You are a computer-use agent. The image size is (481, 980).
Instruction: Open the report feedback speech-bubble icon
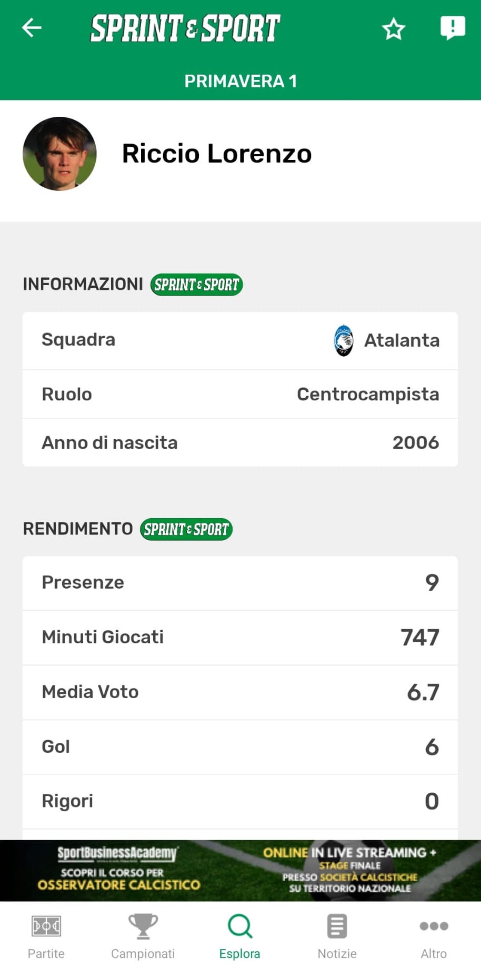(452, 28)
